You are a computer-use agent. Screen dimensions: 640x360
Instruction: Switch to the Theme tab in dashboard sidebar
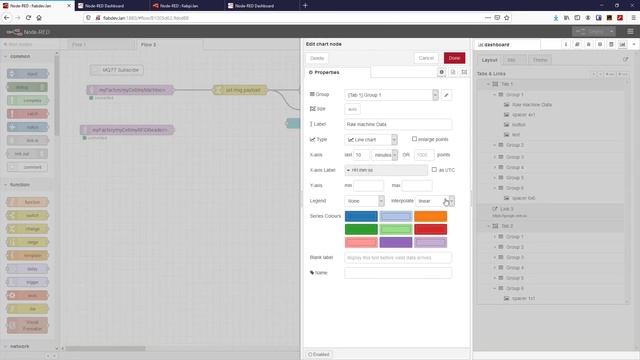pos(540,60)
